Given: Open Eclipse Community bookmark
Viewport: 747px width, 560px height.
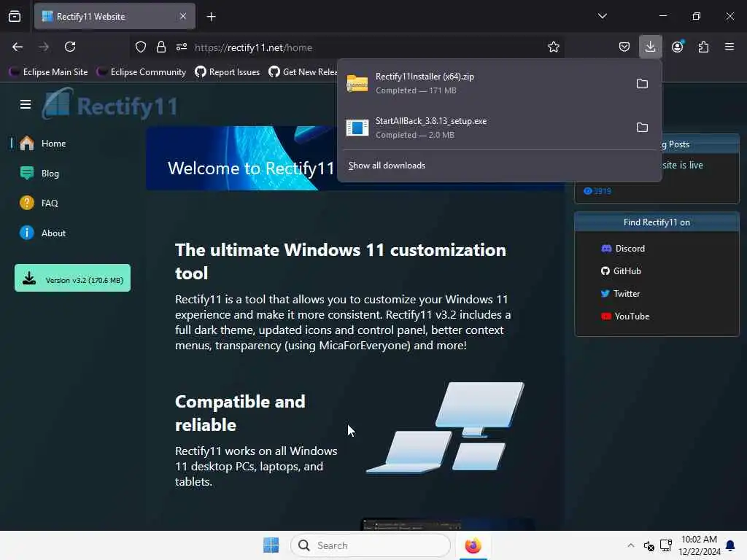Looking at the screenshot, I should point(141,72).
